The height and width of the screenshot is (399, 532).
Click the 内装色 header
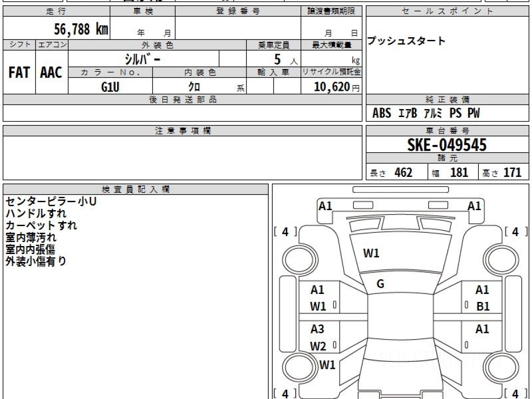(199, 73)
